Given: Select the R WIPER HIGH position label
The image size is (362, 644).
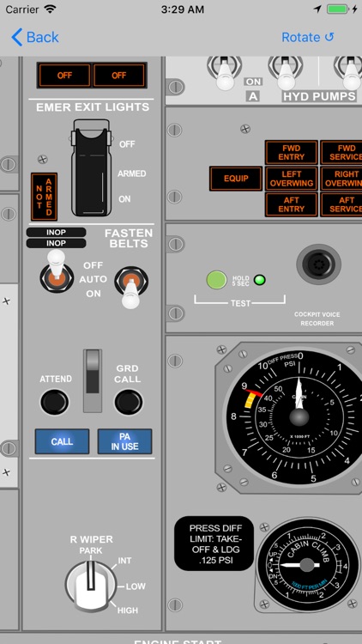Looking at the screenshot, I should click(x=128, y=611).
